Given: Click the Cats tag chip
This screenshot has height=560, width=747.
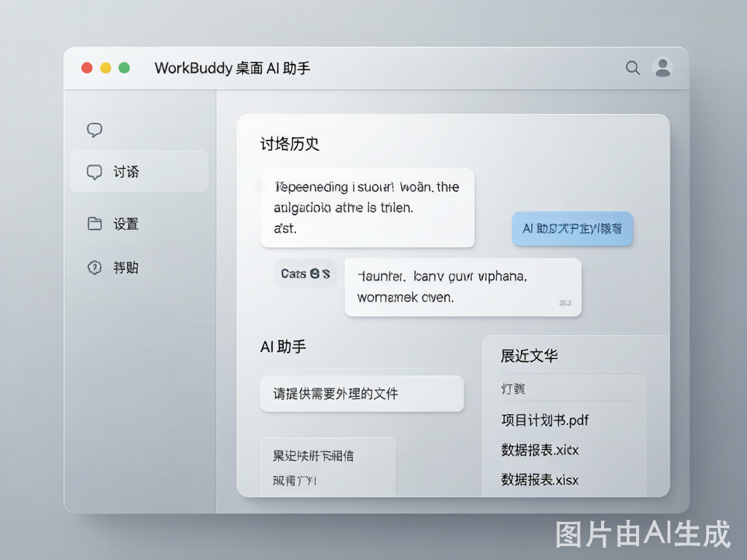Looking at the screenshot, I should [x=306, y=273].
